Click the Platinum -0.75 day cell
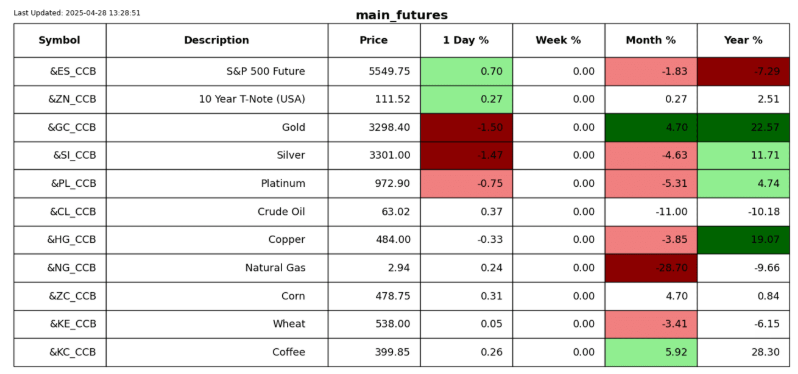This screenshot has width=798, height=374. 466,184
